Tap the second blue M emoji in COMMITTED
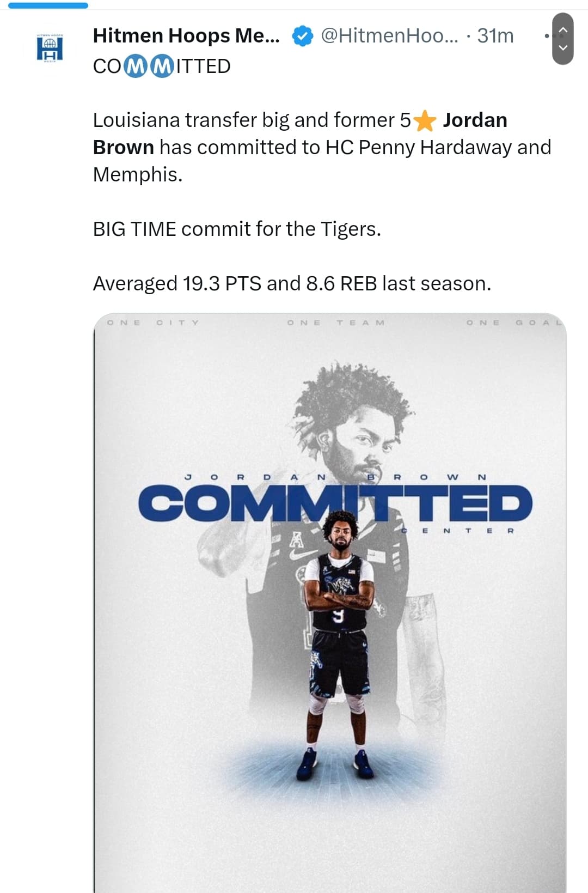The width and height of the screenshot is (588, 893). [161, 66]
